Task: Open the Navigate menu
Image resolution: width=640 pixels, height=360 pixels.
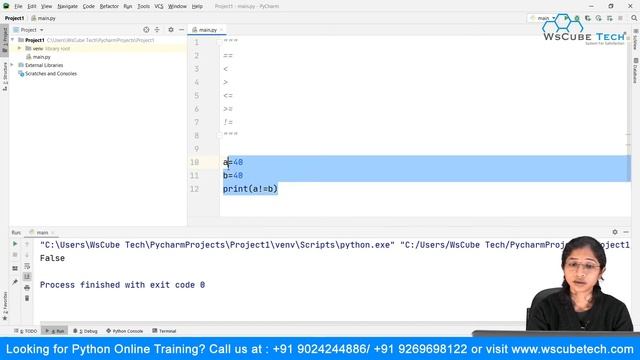Action: 68,6
